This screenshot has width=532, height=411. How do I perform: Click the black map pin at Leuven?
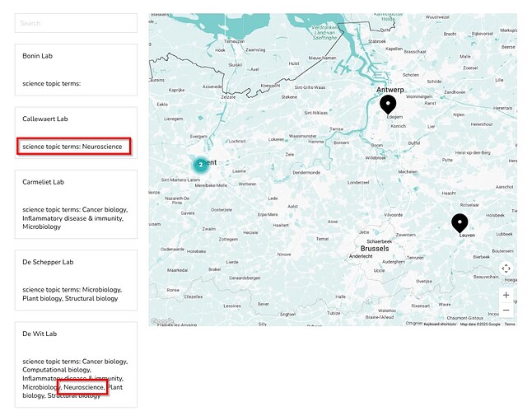pyautogui.click(x=460, y=222)
